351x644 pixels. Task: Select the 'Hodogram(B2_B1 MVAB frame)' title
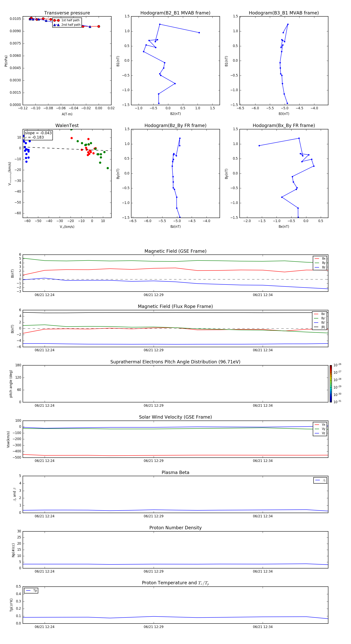(x=175, y=13)
